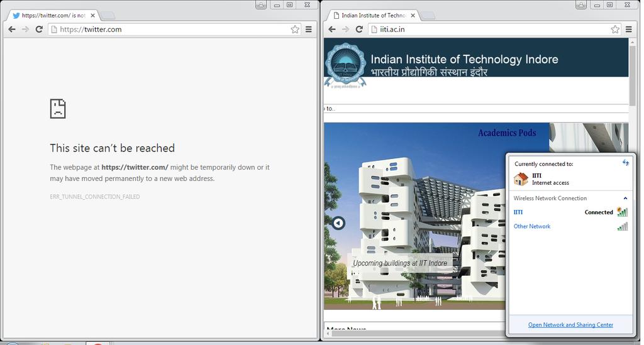The image size is (644, 345).
Task: Reload the twitter.com page
Action: (x=39, y=30)
